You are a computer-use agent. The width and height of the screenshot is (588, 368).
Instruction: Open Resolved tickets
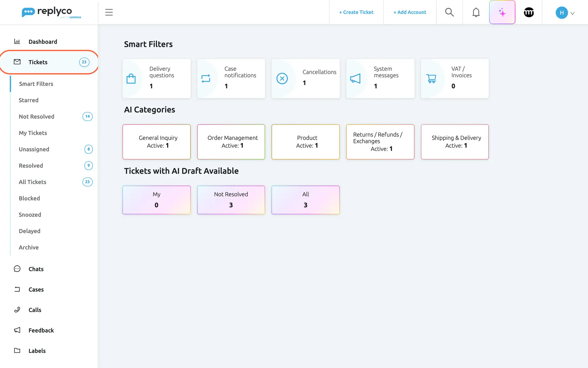[31, 166]
